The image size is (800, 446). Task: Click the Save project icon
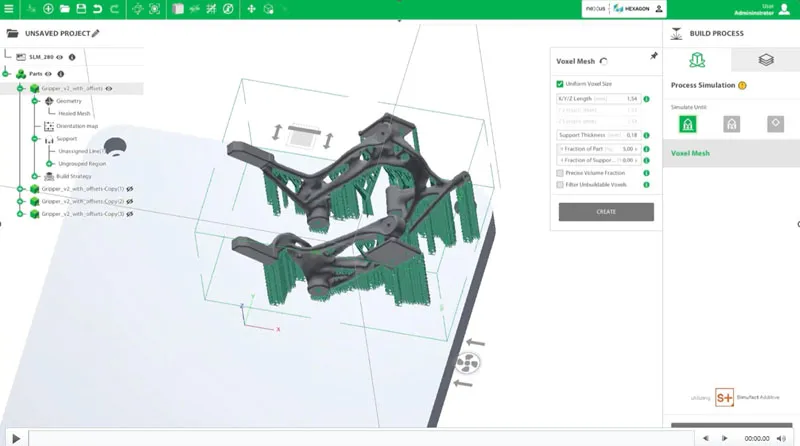81,8
